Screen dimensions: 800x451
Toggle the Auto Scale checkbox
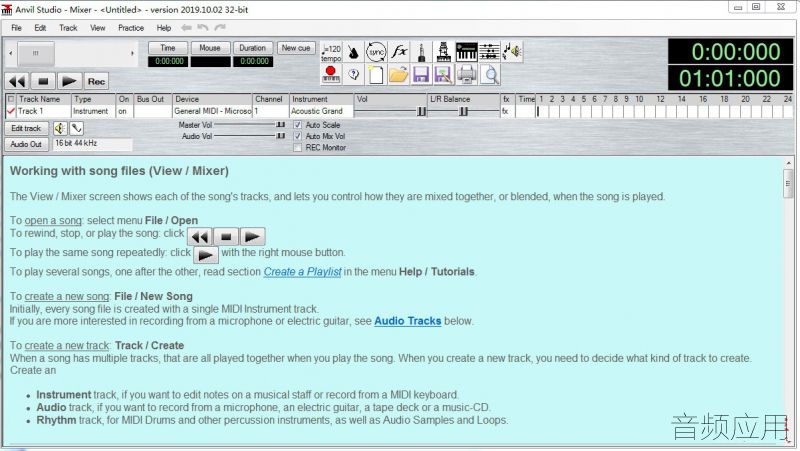tap(297, 125)
